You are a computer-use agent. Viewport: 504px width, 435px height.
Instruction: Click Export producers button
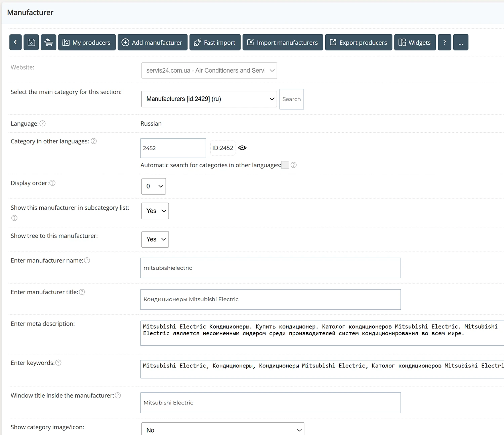coord(359,42)
